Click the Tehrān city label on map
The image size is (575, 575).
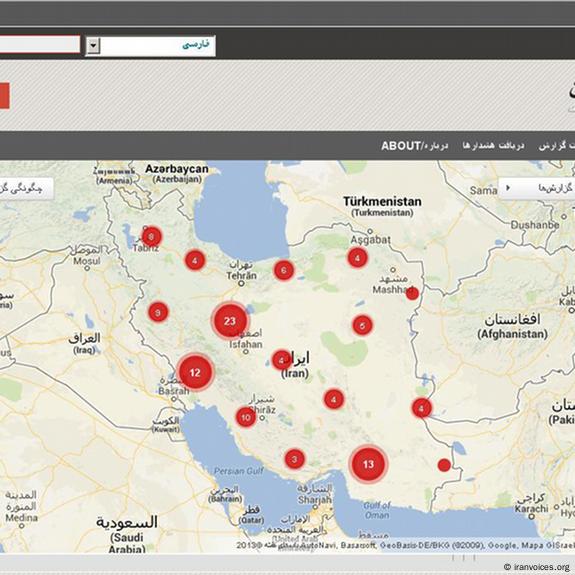click(241, 276)
